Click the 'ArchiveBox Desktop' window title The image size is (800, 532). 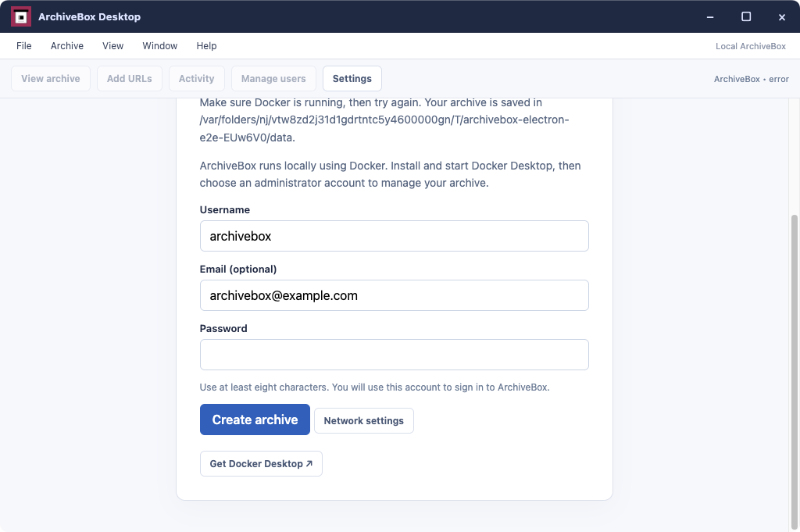coord(89,17)
